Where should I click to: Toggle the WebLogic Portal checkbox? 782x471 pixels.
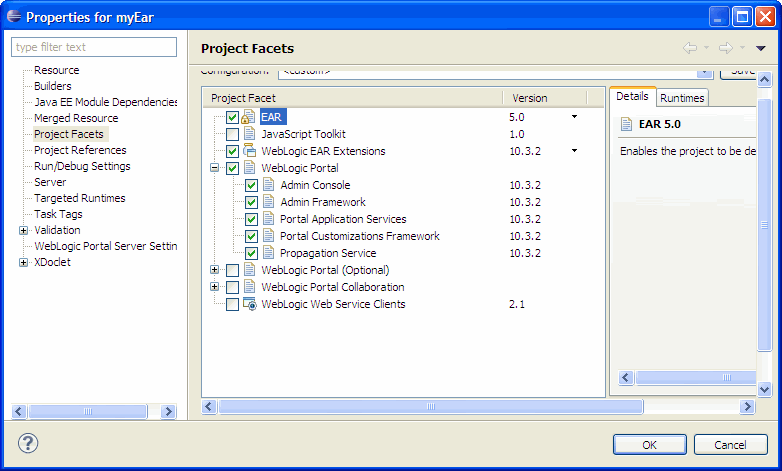pos(232,168)
